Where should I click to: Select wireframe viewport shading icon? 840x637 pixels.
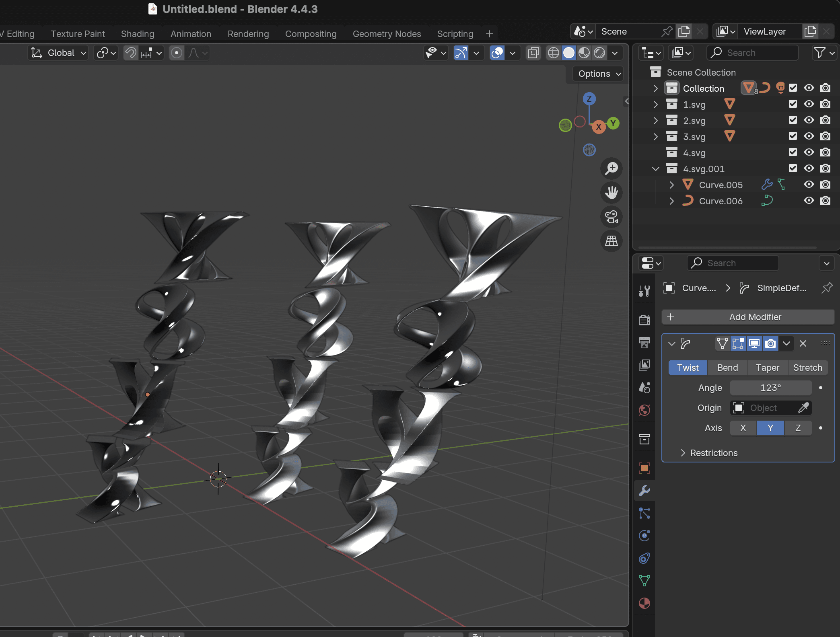click(554, 53)
